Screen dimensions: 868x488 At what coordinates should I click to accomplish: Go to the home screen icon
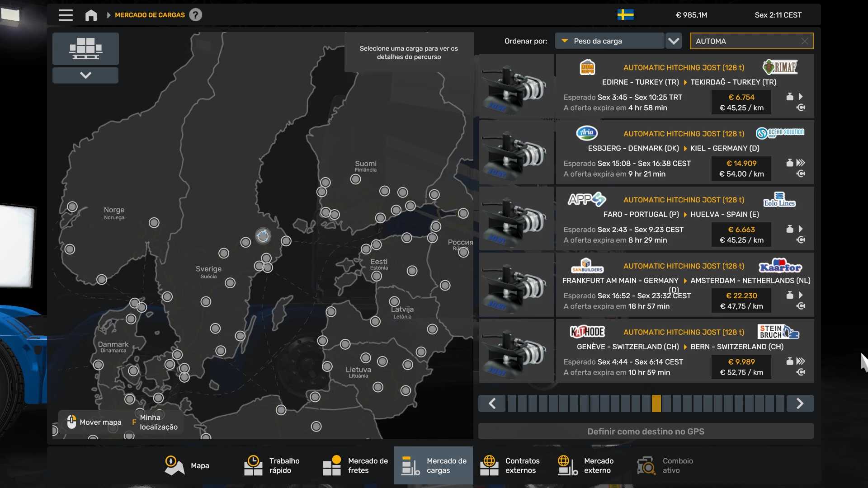(91, 15)
